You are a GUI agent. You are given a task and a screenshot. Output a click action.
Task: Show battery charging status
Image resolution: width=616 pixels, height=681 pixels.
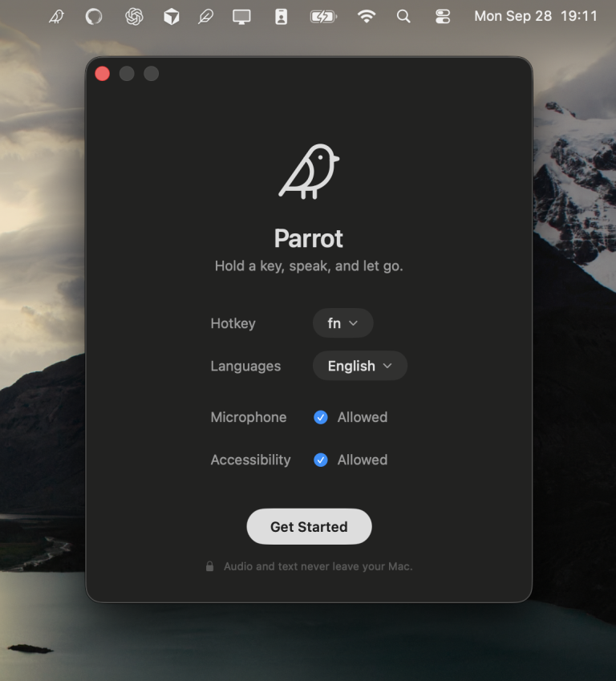click(323, 17)
